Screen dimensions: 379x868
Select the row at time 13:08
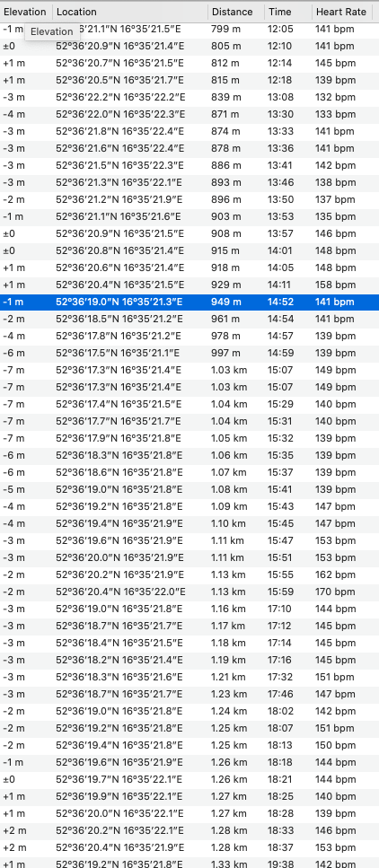(189, 98)
